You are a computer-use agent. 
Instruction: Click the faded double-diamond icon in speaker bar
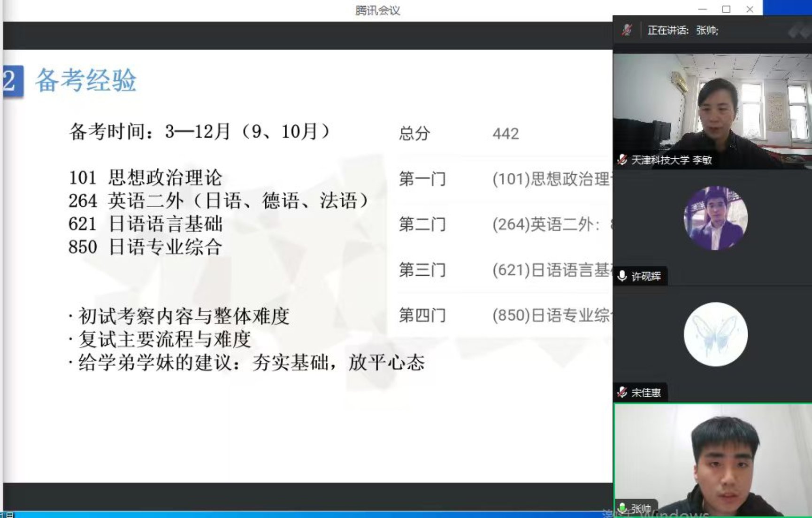coord(799,31)
